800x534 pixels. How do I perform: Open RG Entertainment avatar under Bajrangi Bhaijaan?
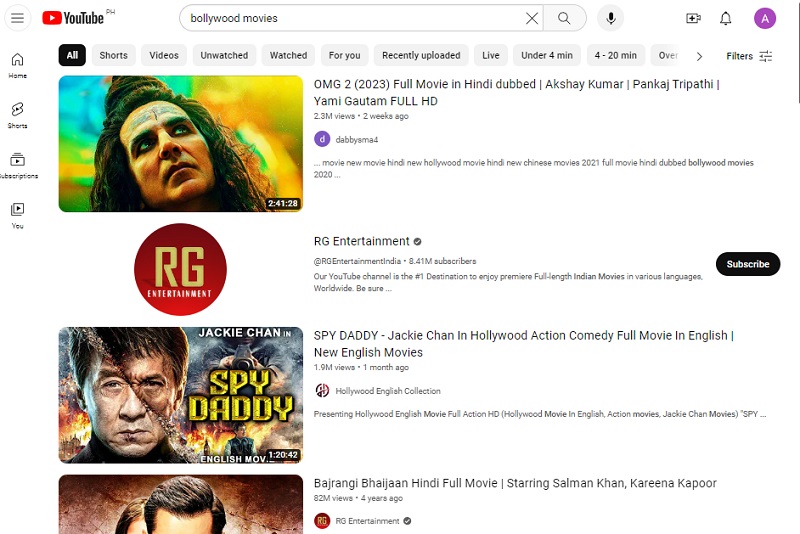(322, 521)
